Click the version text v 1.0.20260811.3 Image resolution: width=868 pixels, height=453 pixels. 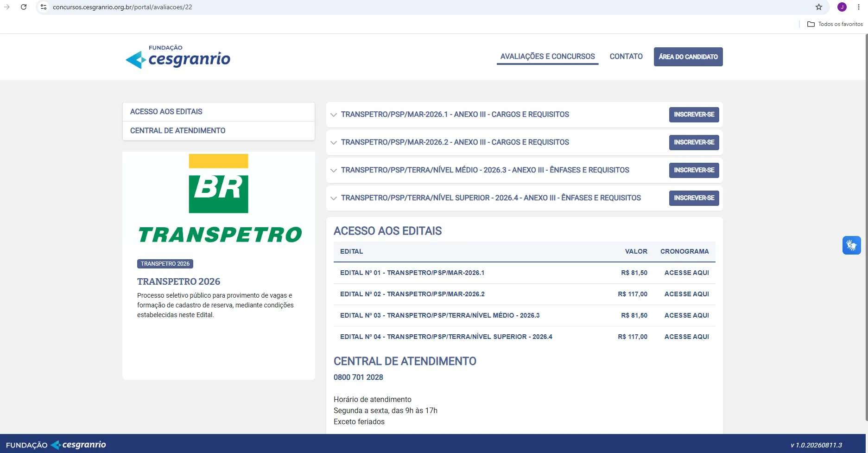[816, 445]
